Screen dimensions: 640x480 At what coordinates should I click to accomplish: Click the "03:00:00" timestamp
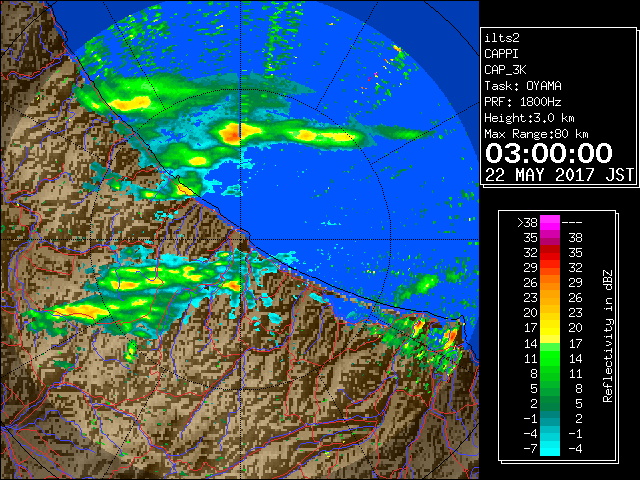pos(549,153)
